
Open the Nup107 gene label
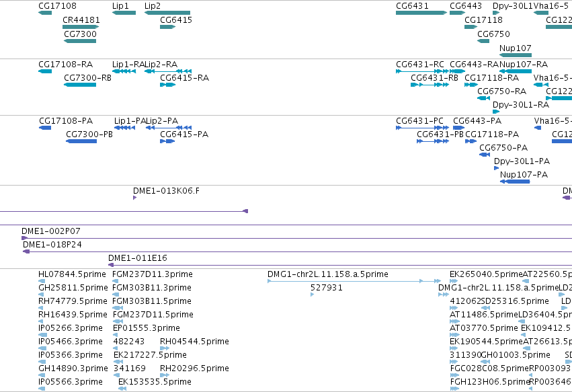(x=515, y=48)
